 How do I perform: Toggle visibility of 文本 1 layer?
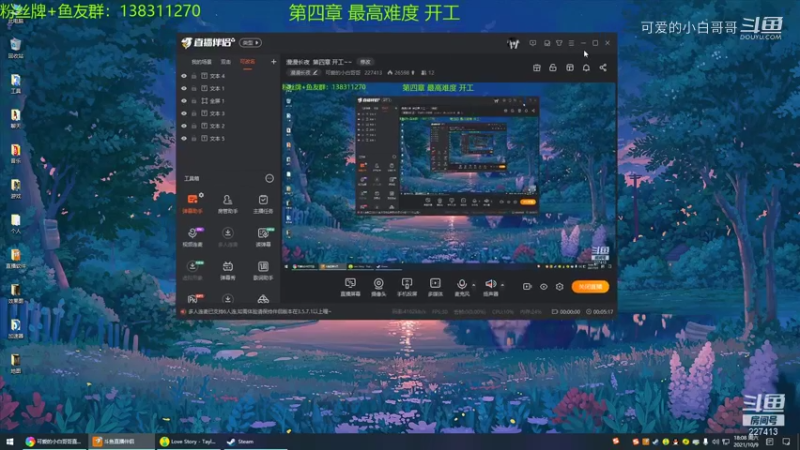[184, 88]
